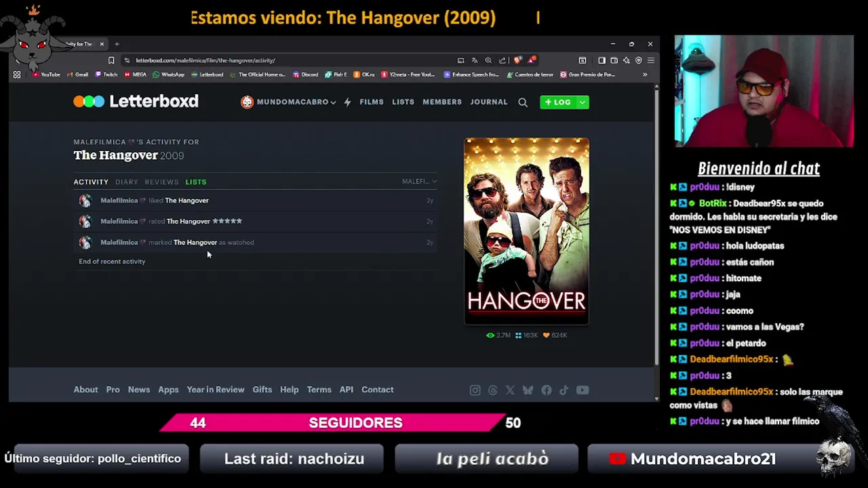
Task: Open the YouTube footer icon
Action: coord(583,390)
